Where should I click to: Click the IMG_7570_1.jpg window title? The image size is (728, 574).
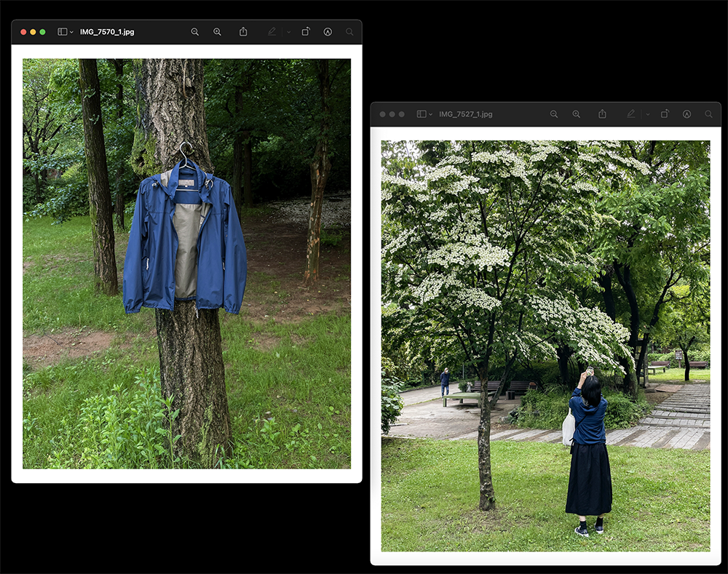tap(107, 32)
